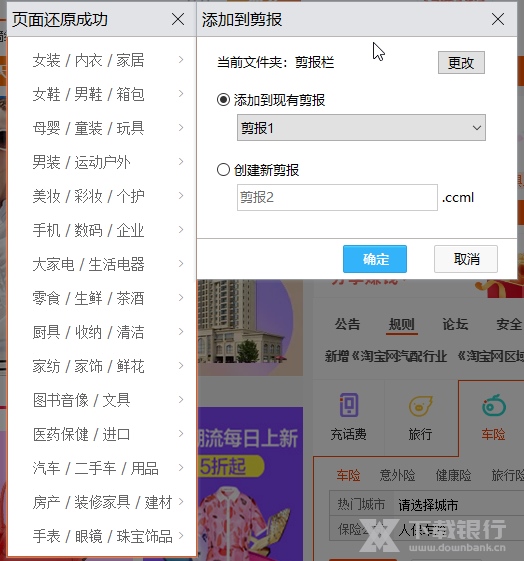Open the 潮流每日上新 5折起 banner
The height and width of the screenshot is (561, 524).
(250, 484)
